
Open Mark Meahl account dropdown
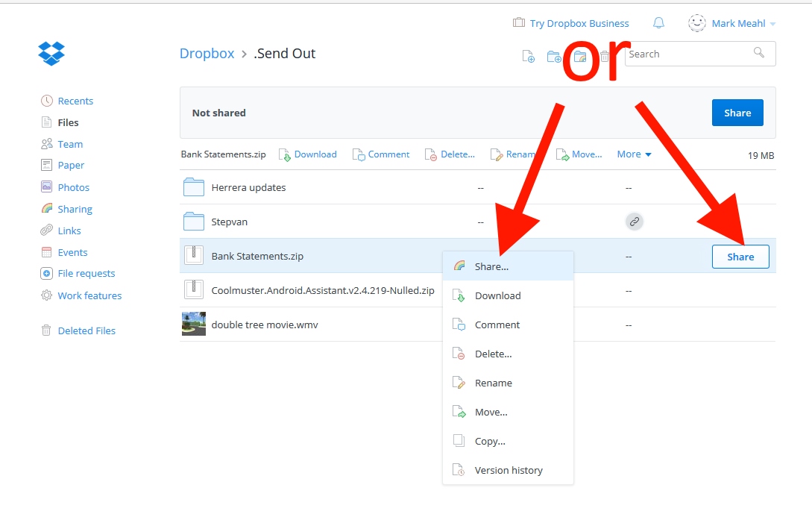(731, 23)
